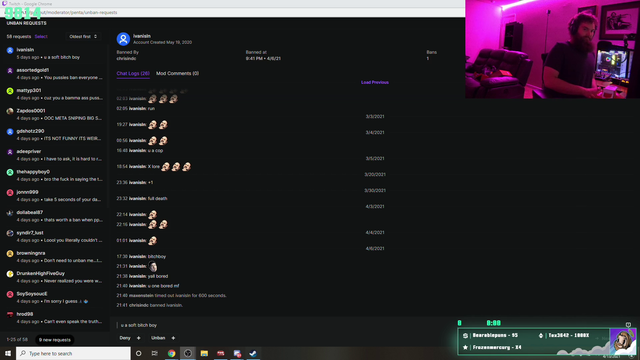Open dollabeal87's unban request
The image size is (640, 360).
(x=54, y=216)
